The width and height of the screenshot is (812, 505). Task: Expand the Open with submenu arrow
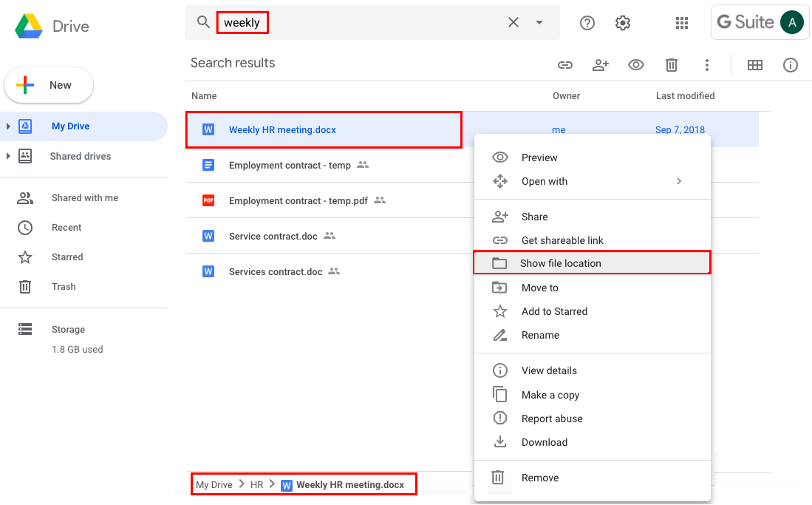679,181
